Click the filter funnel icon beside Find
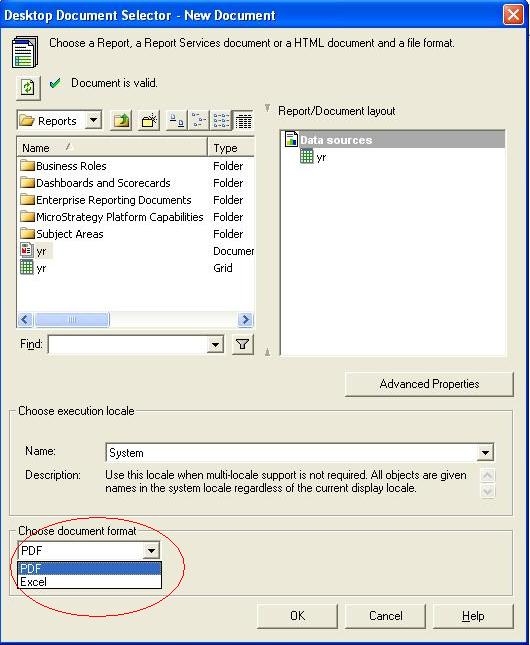This screenshot has height=645, width=530. (x=243, y=344)
